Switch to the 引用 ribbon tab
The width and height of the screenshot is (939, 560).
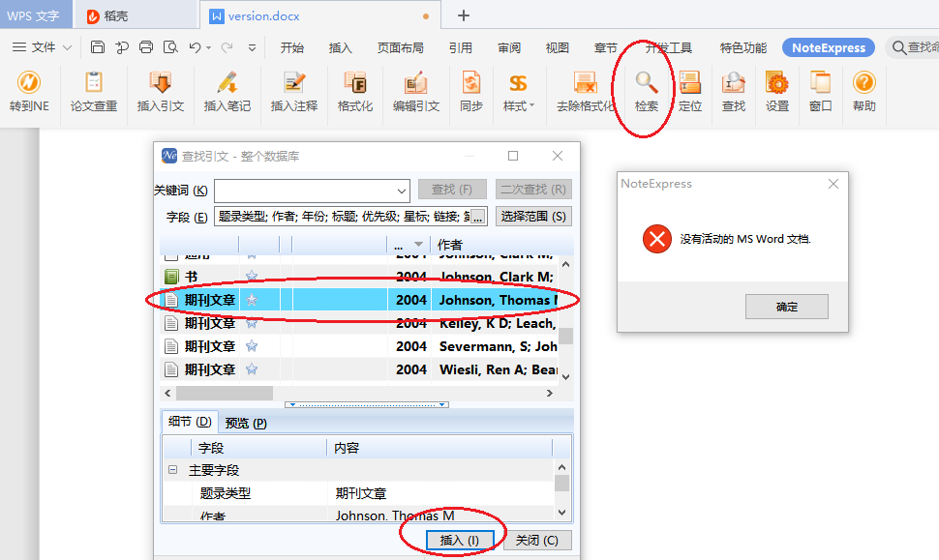tap(461, 47)
